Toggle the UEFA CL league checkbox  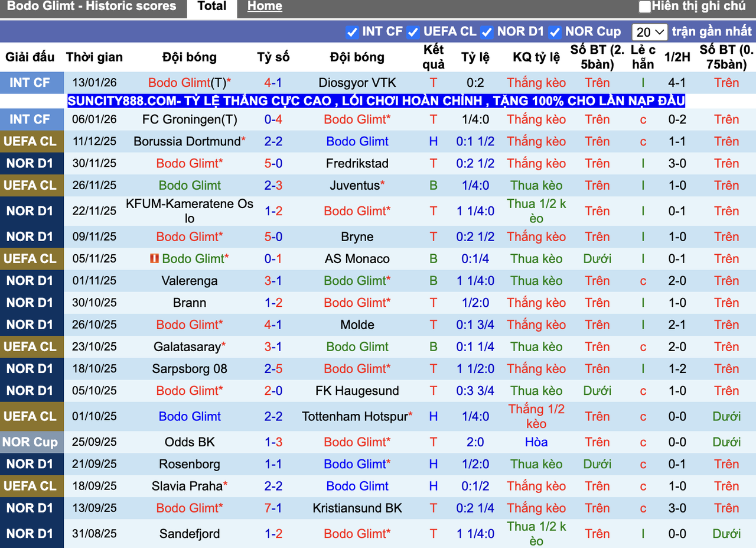tap(413, 32)
